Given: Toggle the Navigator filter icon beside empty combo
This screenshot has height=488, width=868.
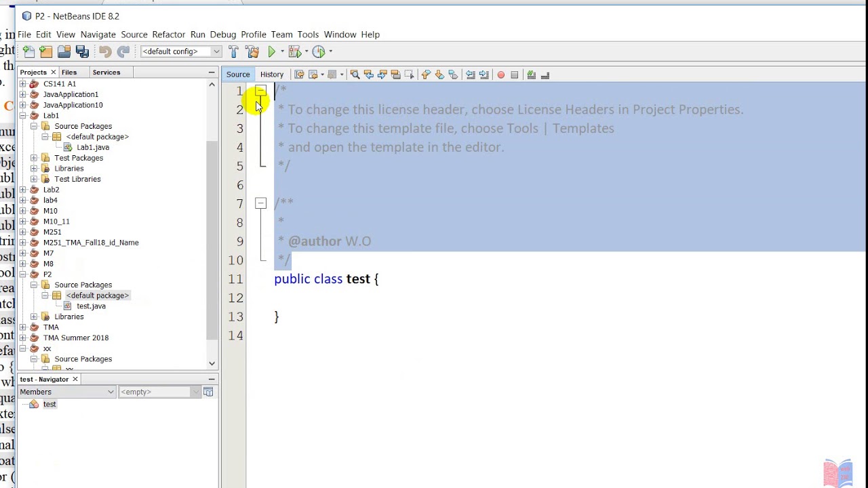Looking at the screenshot, I should click(x=208, y=392).
